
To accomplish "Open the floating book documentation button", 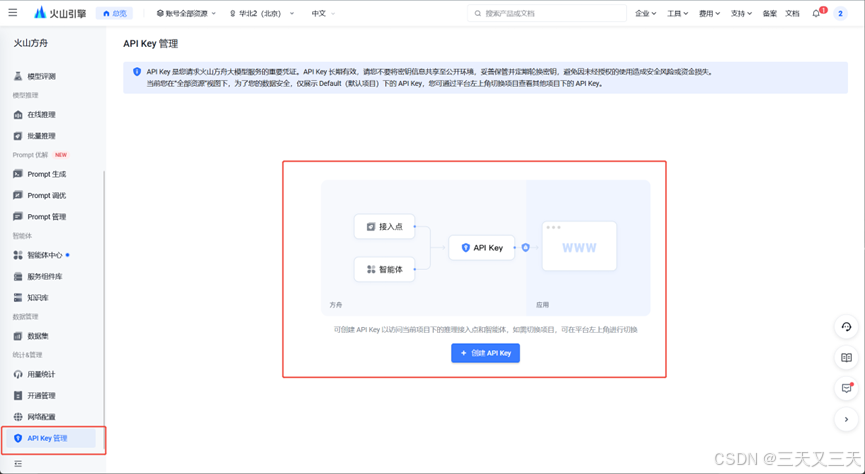I will [846, 358].
